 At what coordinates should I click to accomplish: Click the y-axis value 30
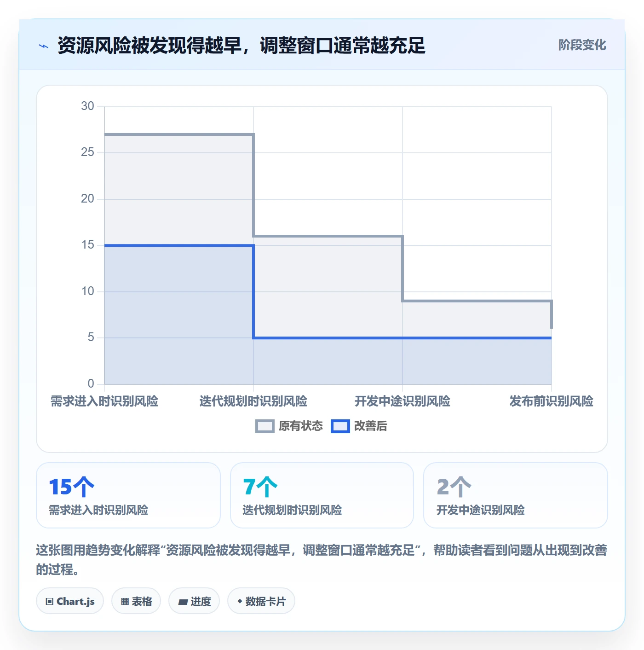pos(87,106)
